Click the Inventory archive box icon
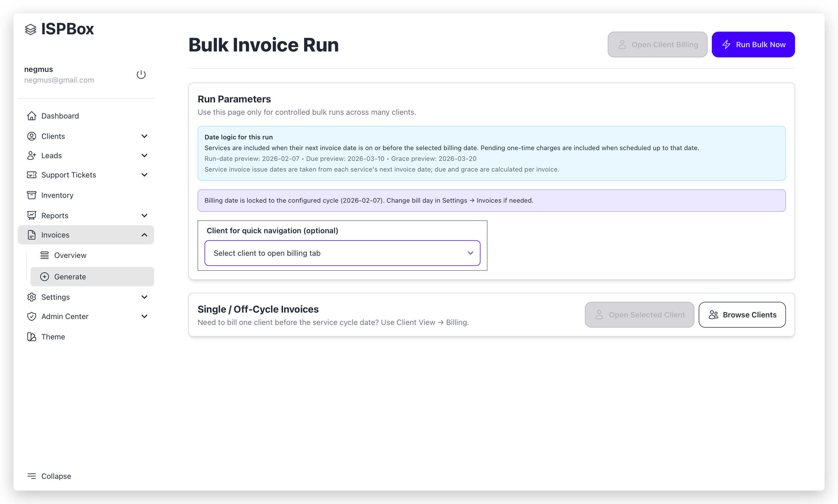The image size is (838, 504). tap(32, 195)
